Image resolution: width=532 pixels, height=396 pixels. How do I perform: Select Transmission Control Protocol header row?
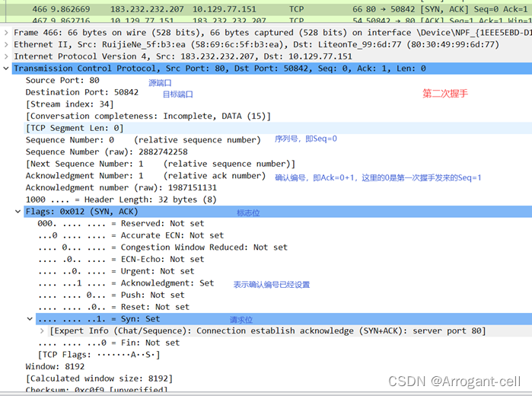pyautogui.click(x=272, y=69)
